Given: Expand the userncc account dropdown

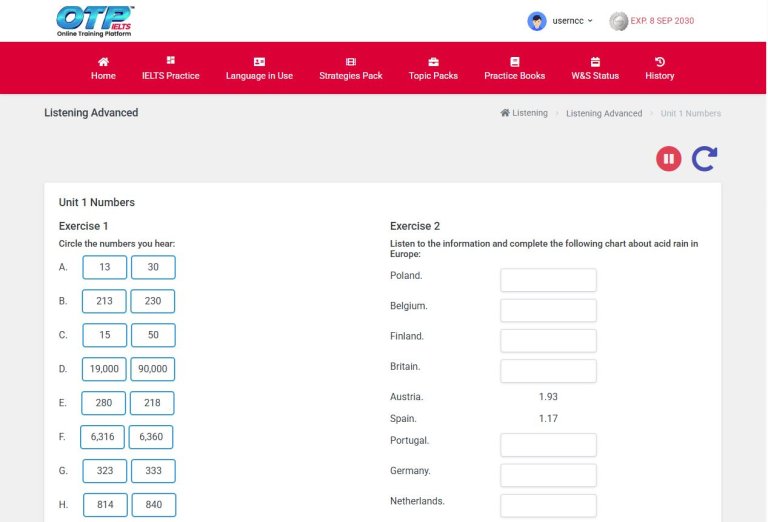Looking at the screenshot, I should [562, 21].
